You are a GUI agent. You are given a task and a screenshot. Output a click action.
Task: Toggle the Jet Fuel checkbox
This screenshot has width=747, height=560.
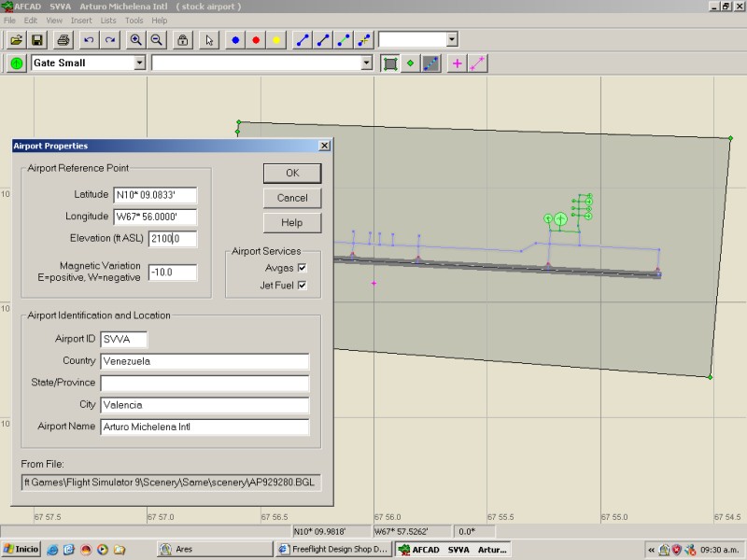click(x=302, y=286)
